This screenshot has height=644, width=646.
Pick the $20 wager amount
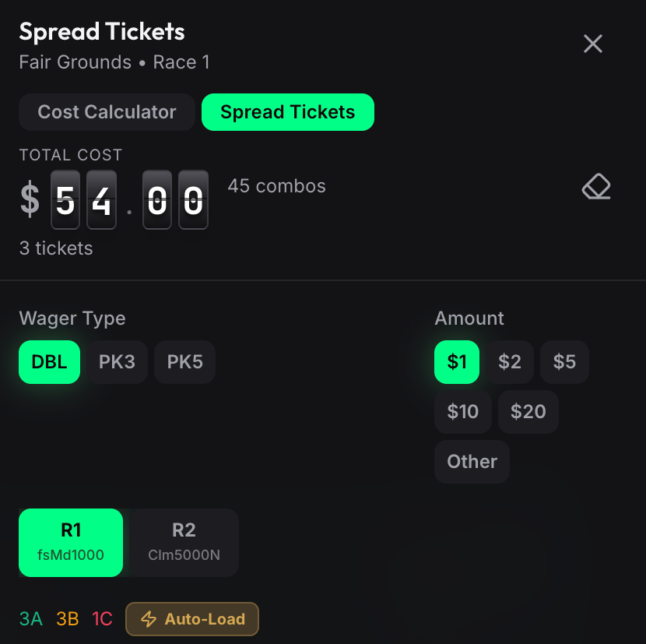(528, 411)
